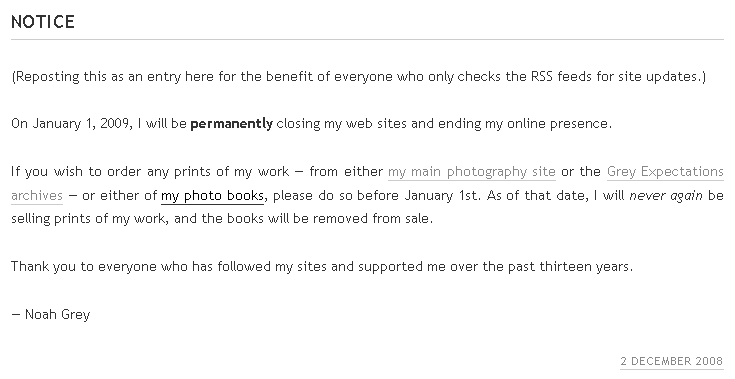Follow the "Grey Expectations" link
Viewport: 735px width, 379px height.
pos(665,172)
